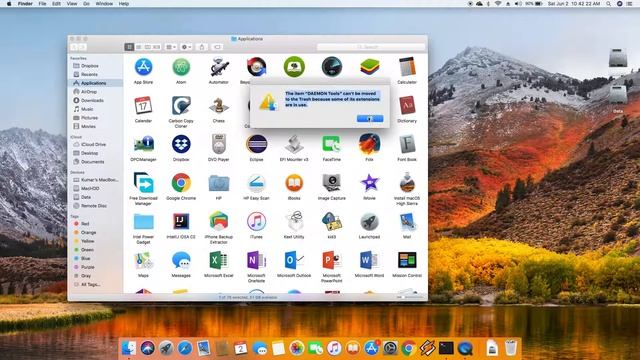The image size is (640, 360).
Task: Open the Go menu
Action: click(86, 4)
